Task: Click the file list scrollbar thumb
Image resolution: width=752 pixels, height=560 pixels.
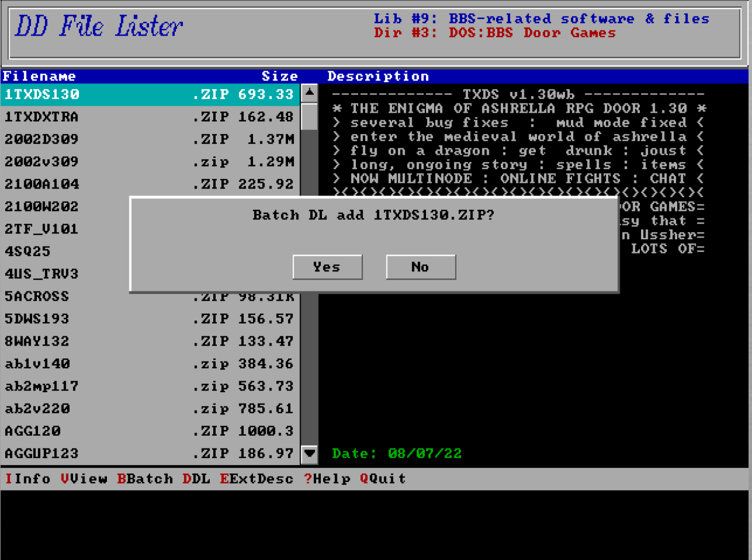Action: pos(309,117)
